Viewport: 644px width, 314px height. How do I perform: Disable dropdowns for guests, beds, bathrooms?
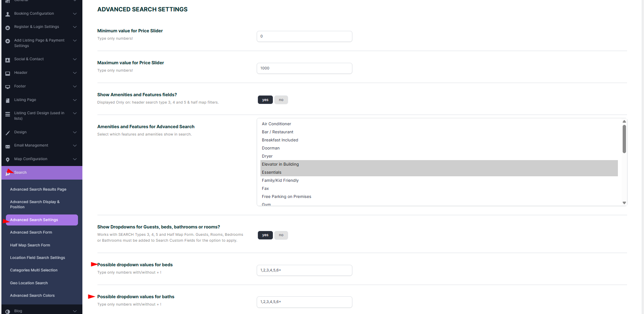(281, 235)
